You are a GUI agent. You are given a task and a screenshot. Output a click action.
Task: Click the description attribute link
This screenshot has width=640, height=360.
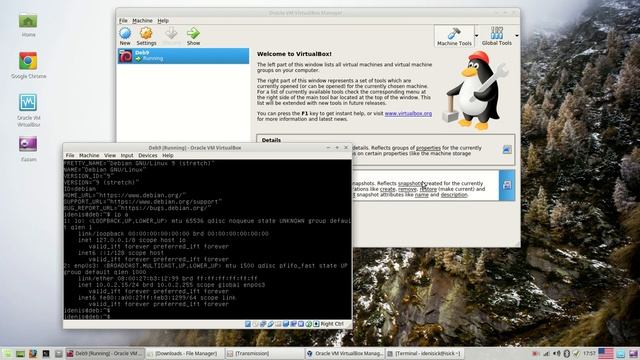tap(454, 195)
